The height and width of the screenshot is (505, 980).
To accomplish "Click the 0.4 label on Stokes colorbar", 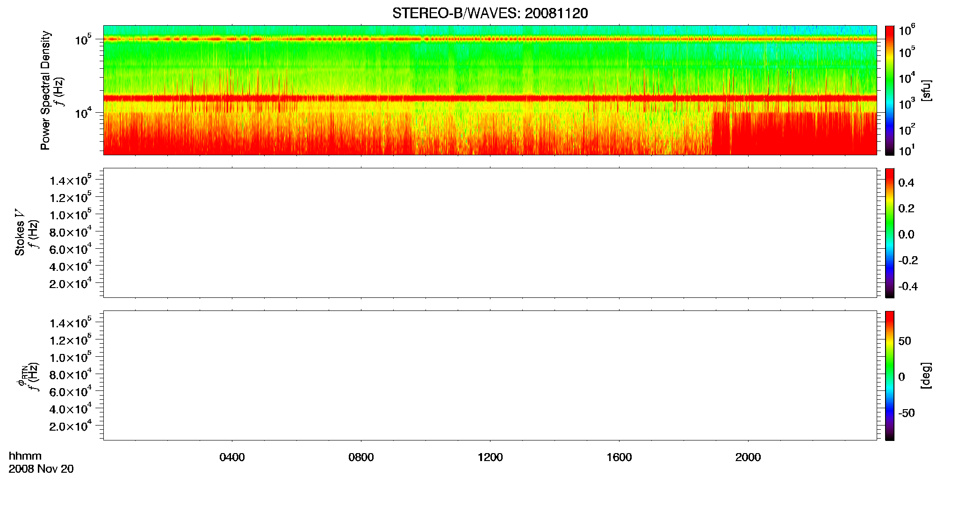I will [x=906, y=183].
